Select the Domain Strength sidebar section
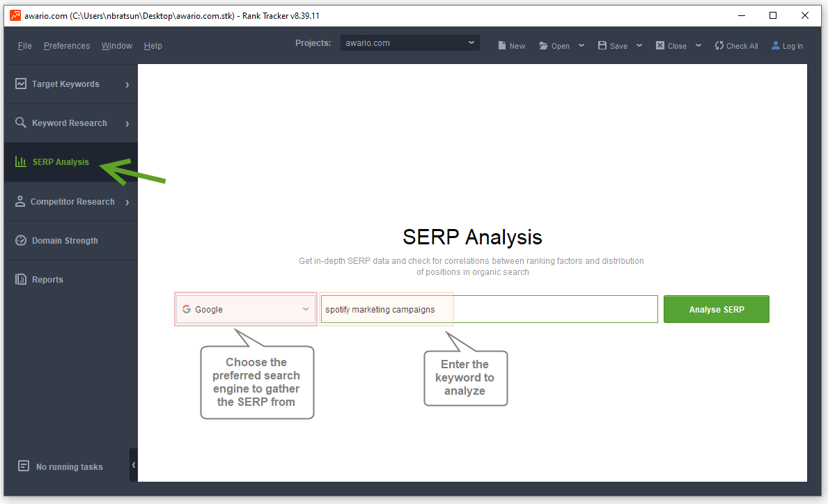 coord(71,241)
